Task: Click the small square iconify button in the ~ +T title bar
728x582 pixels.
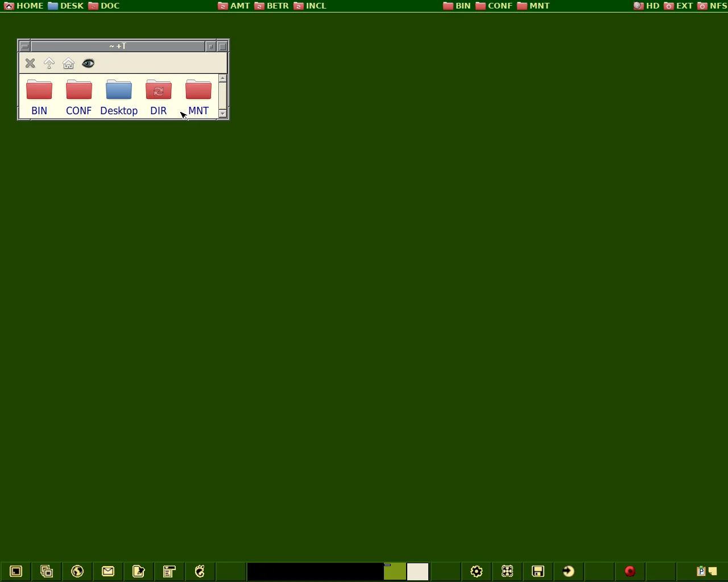Action: (x=211, y=47)
